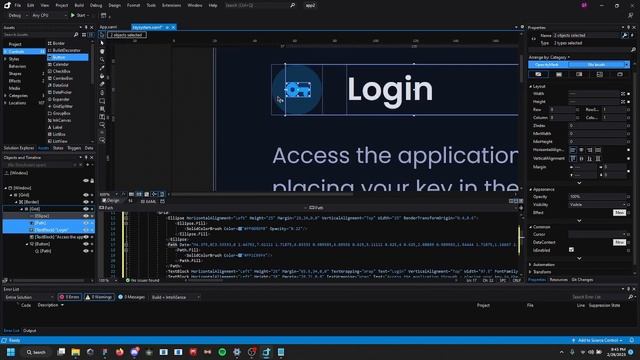Screen dimensions: 640x360
Task: Toggle snap grid in designer bar
Action: coord(131,194)
